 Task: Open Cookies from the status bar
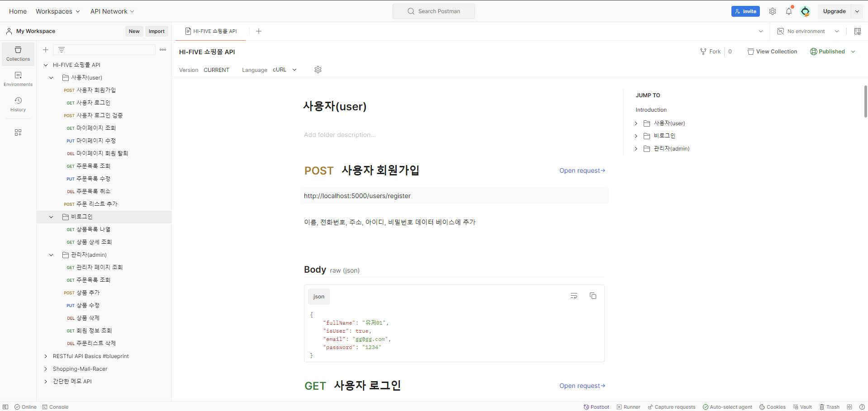point(772,407)
